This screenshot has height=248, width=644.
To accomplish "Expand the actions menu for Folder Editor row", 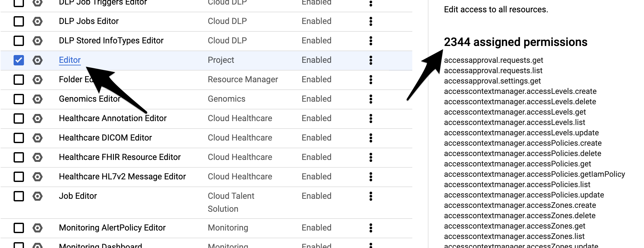I will 371,80.
